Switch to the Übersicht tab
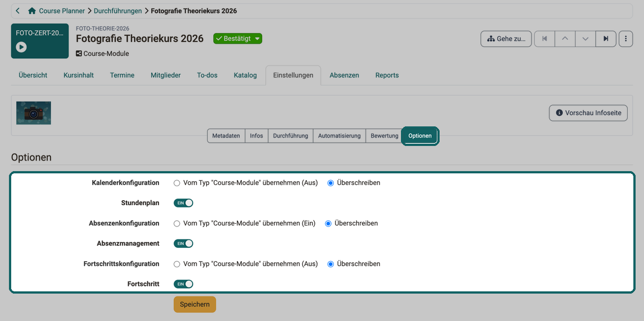 click(33, 75)
